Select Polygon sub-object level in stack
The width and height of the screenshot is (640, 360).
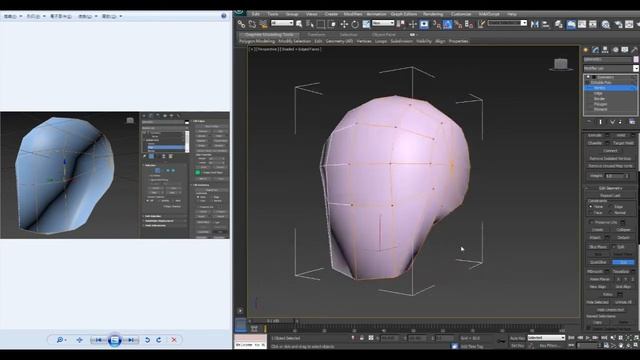600,104
